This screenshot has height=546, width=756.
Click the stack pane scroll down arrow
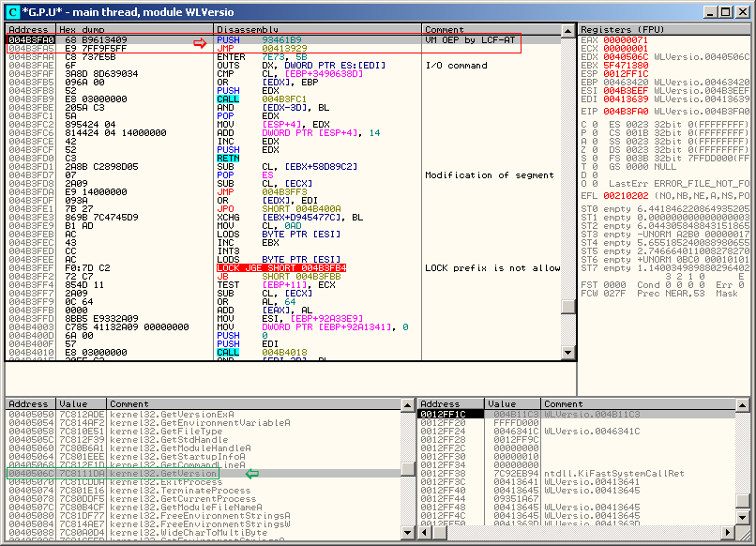click(x=743, y=518)
